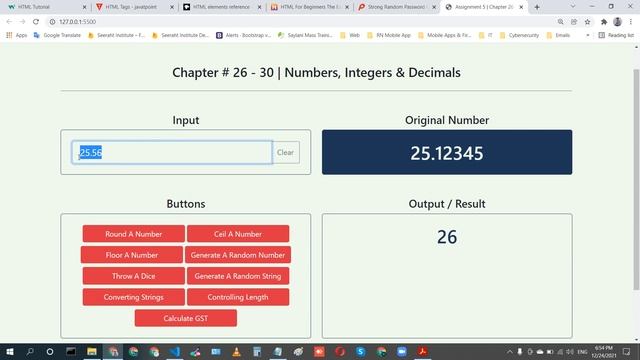The width and height of the screenshot is (640, 360).
Task: Close the Strong Random Password tab
Action: pyautogui.click(x=434, y=7)
